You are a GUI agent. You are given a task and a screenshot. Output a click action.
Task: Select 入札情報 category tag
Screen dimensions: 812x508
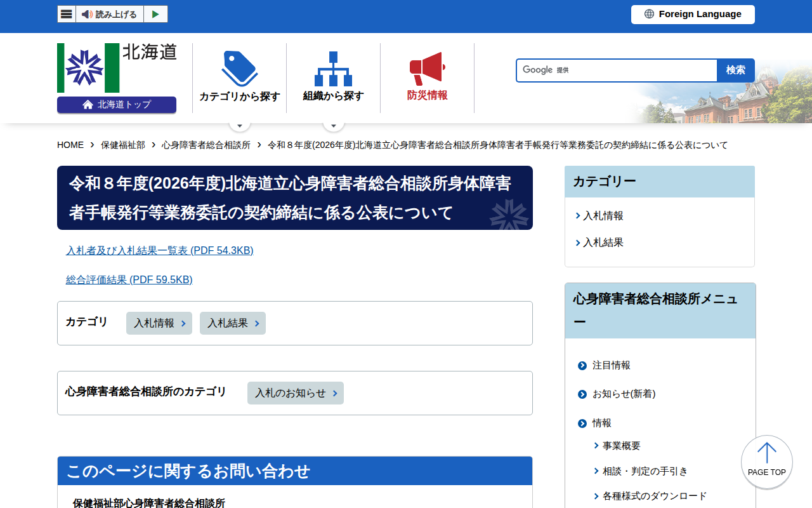pyautogui.click(x=159, y=323)
